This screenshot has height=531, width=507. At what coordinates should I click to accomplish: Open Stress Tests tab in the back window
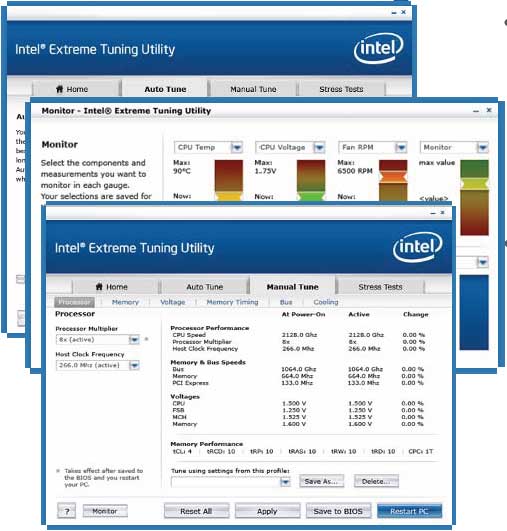341,89
